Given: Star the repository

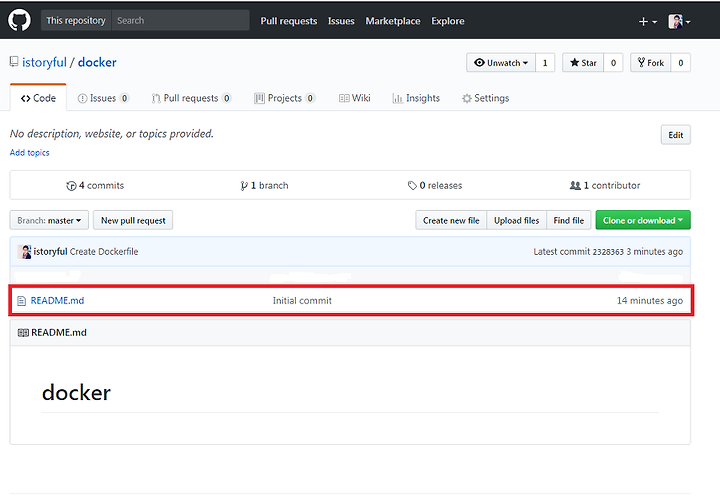Looking at the screenshot, I should point(583,63).
